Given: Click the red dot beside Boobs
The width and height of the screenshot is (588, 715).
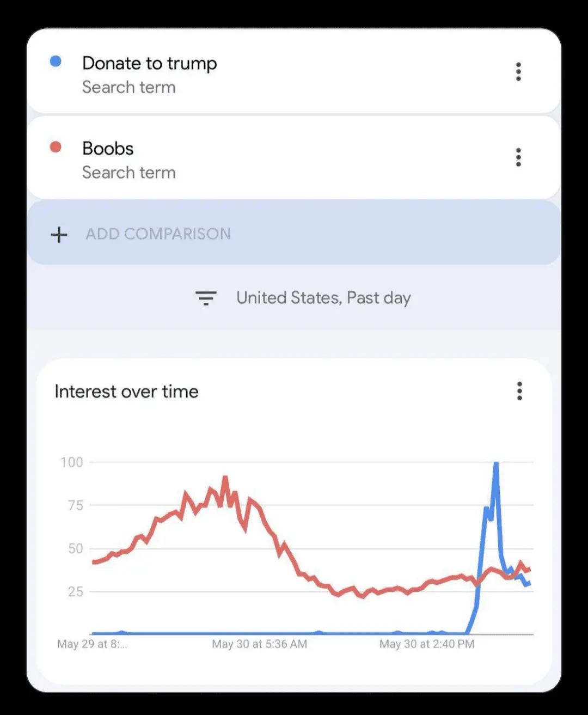Looking at the screenshot, I should pos(56,147).
